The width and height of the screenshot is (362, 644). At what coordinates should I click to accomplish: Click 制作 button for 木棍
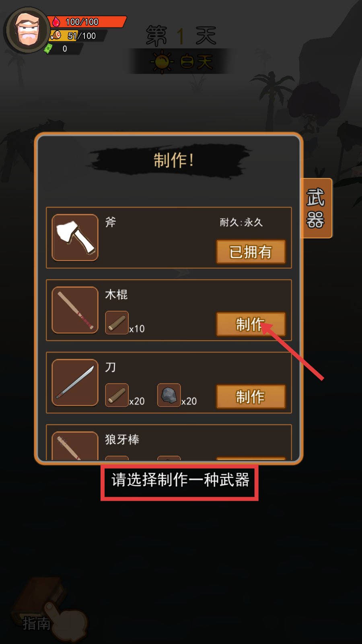point(251,324)
